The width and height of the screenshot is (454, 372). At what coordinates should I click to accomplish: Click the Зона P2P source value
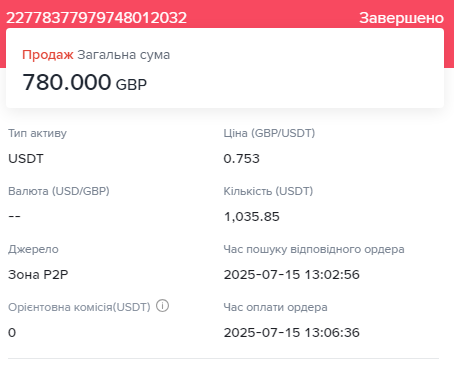38,275
